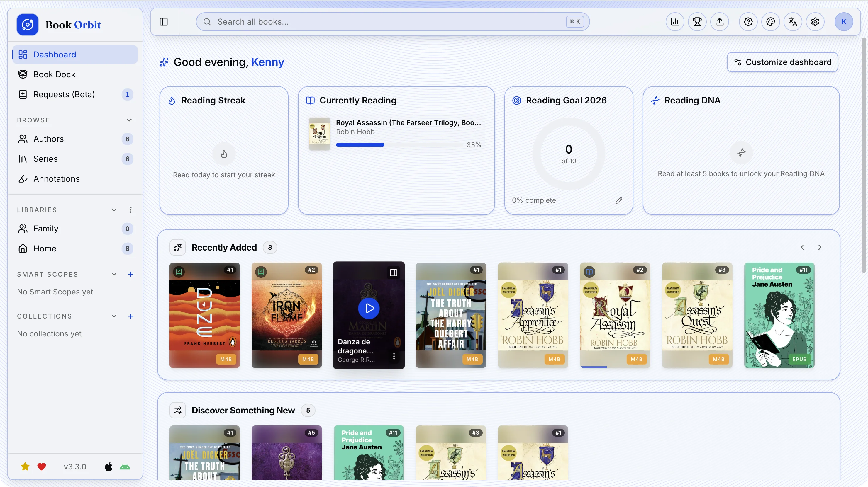Open Libraries three-dot options menu
Screen dimensions: 868x487
click(130, 210)
